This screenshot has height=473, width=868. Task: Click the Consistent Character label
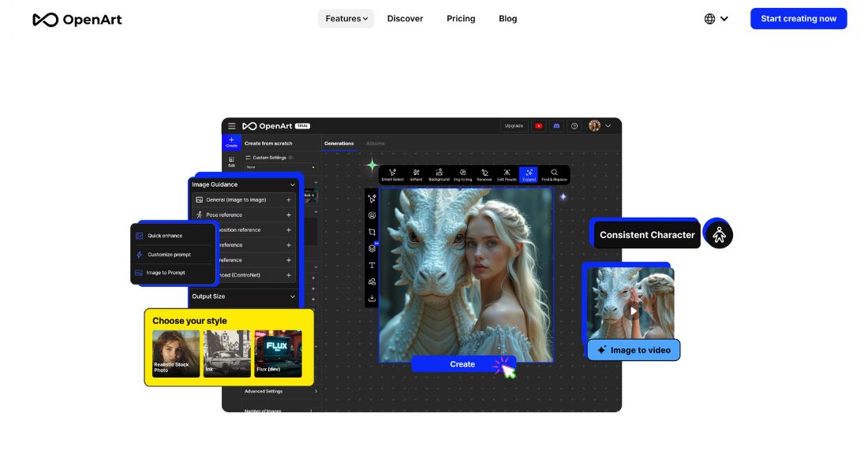[x=647, y=235]
